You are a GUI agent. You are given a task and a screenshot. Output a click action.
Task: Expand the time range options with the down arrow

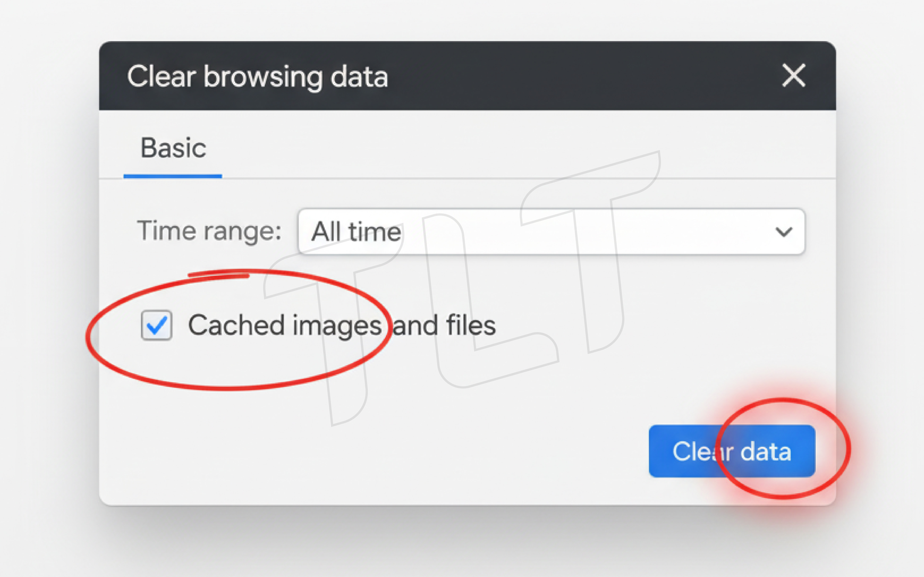[784, 232]
